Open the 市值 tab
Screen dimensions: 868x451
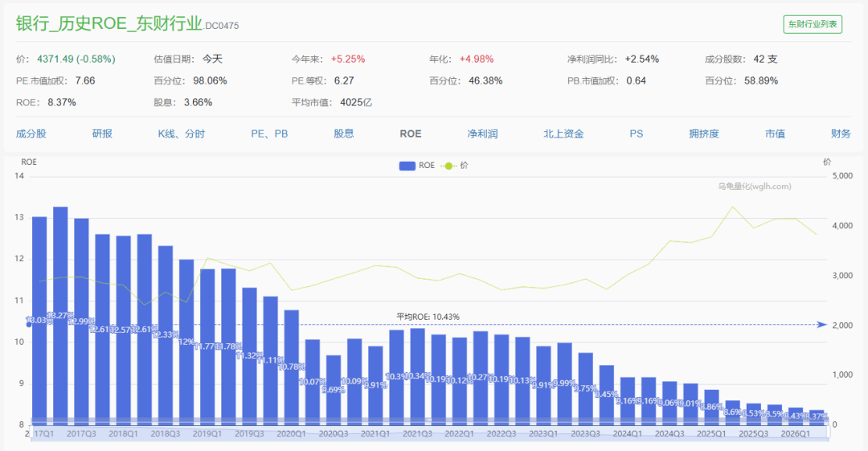775,133
